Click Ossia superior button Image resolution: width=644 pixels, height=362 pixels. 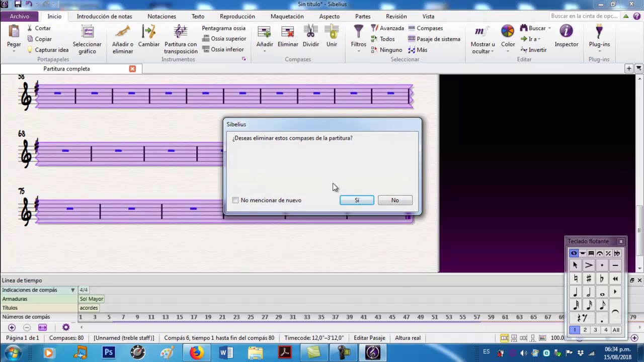[224, 39]
